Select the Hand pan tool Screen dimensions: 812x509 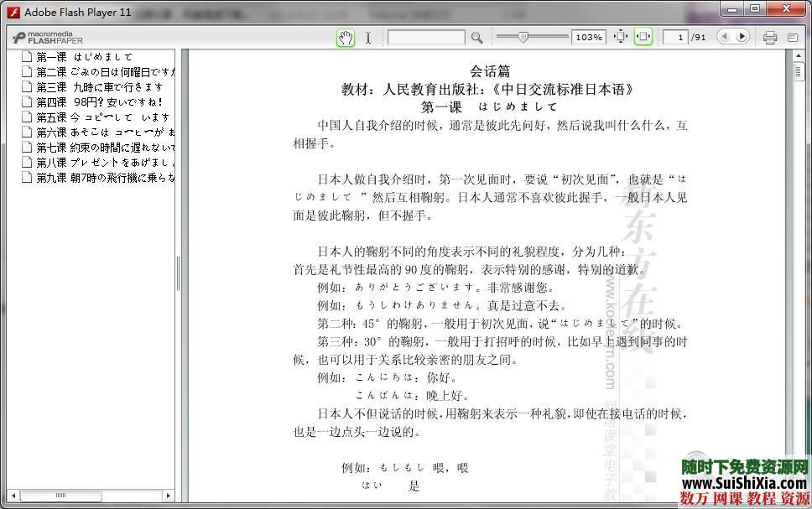point(345,37)
